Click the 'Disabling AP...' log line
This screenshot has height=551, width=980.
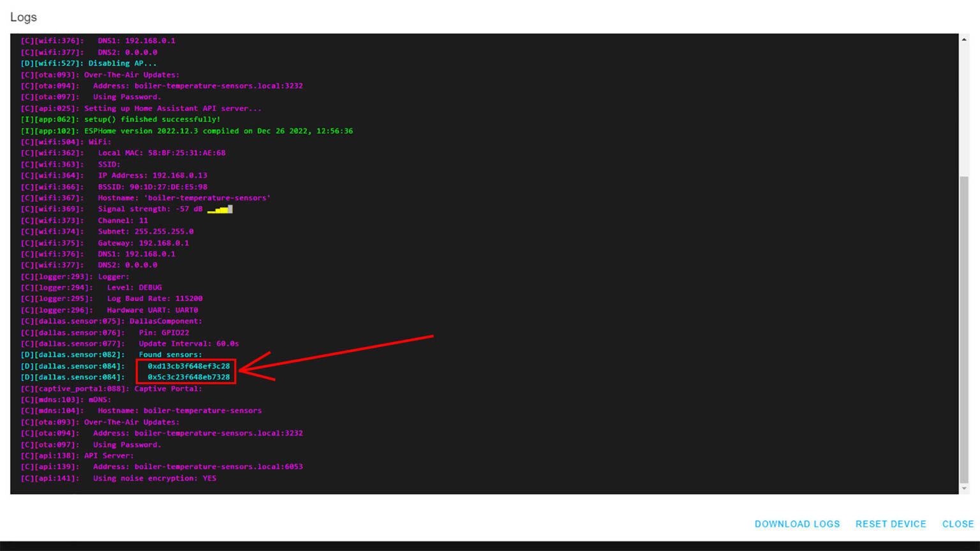click(122, 63)
